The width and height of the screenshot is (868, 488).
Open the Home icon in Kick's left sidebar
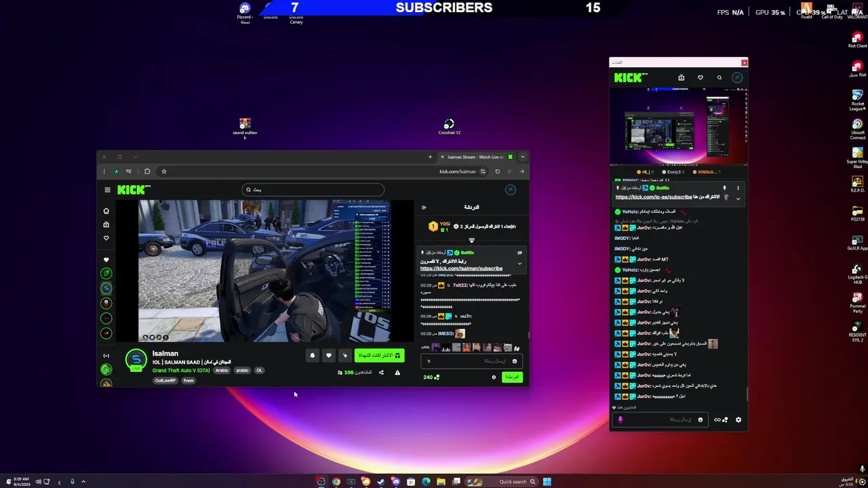point(106,211)
